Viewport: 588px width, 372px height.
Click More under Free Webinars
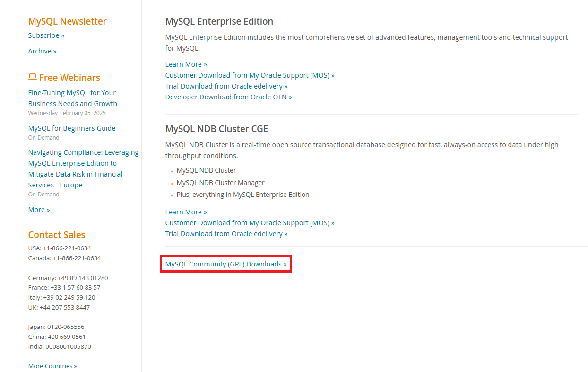click(39, 210)
